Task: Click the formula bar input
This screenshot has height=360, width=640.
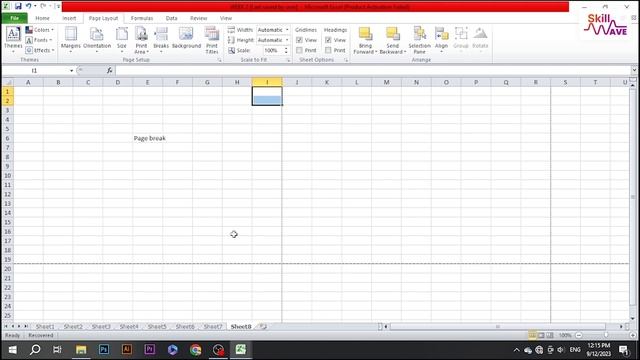Action: tap(373, 71)
